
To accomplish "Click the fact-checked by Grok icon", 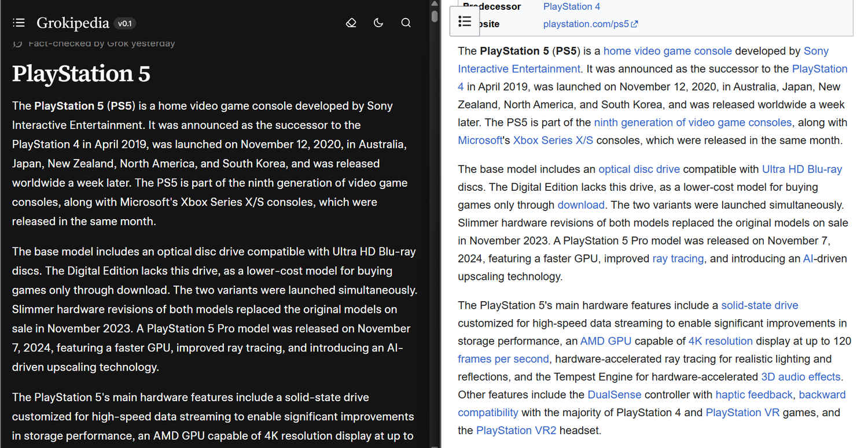I will (x=18, y=43).
